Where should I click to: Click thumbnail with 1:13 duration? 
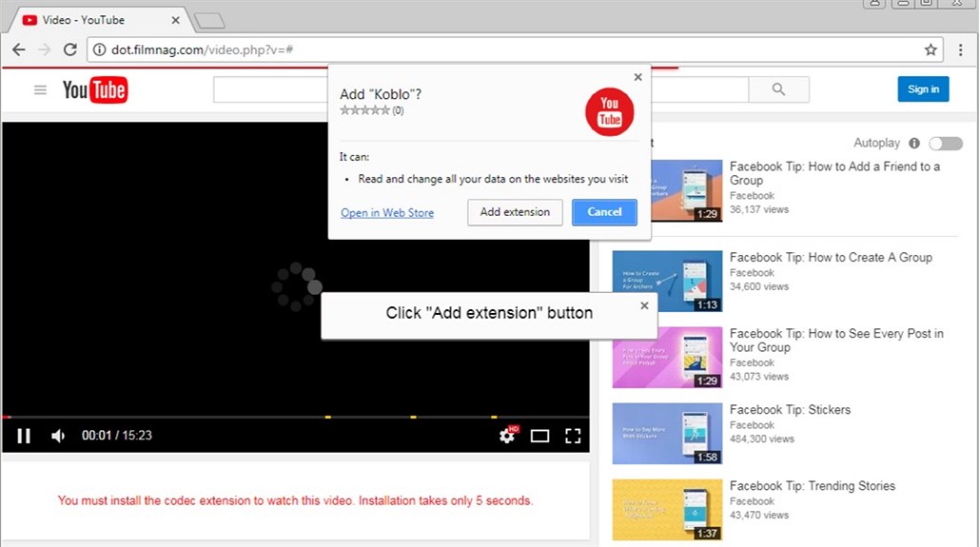[668, 282]
